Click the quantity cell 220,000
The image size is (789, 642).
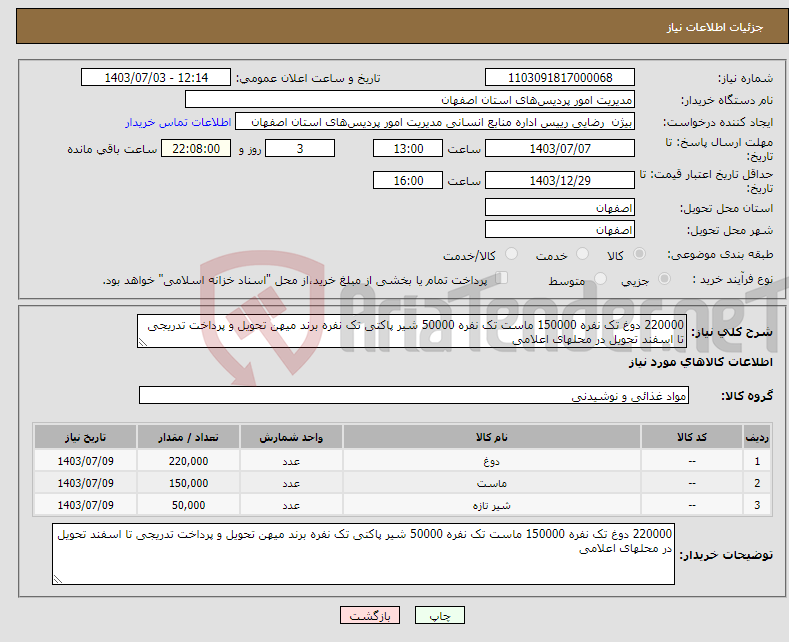pos(188,461)
